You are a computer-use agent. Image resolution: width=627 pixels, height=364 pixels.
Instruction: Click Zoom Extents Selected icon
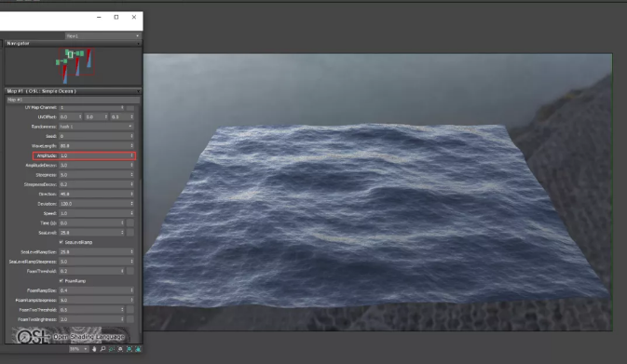(129, 349)
